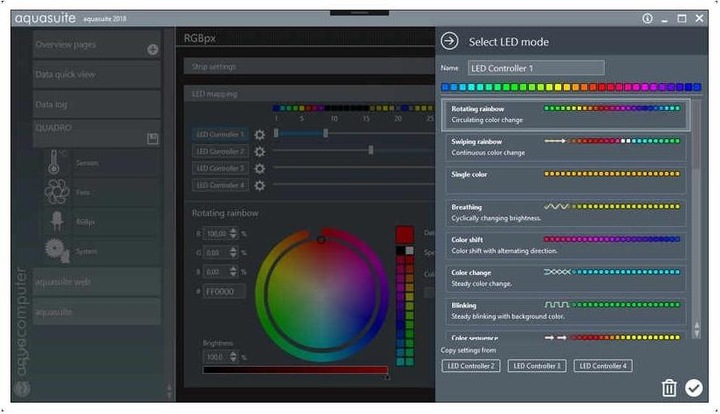
Task: Click G value stepper arrows
Action: tap(233, 252)
